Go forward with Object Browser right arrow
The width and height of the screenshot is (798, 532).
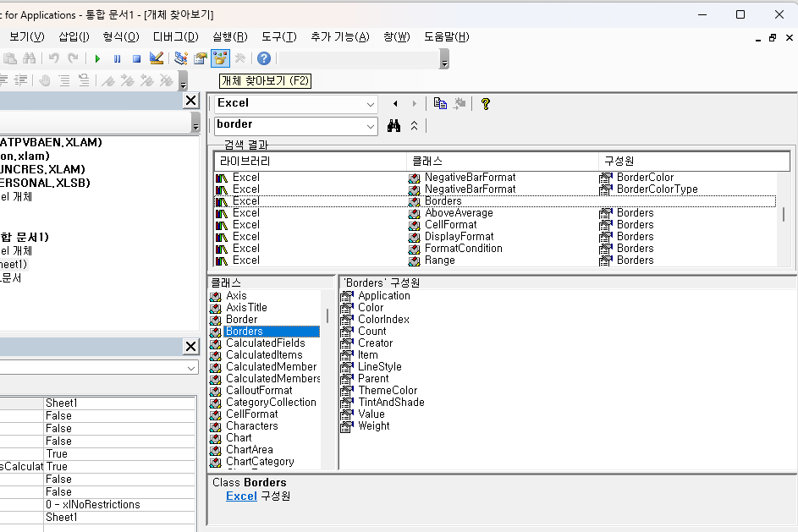tap(415, 104)
